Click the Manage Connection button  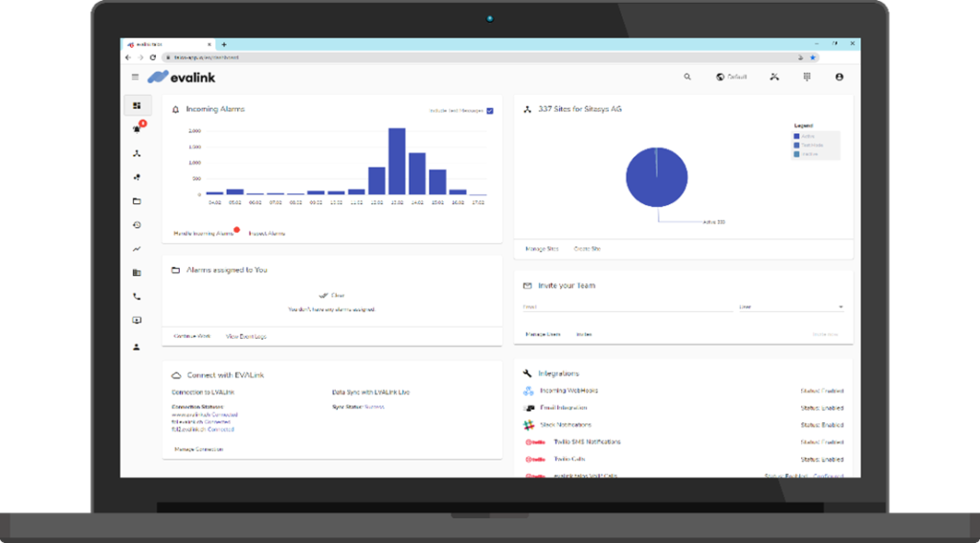(x=199, y=449)
